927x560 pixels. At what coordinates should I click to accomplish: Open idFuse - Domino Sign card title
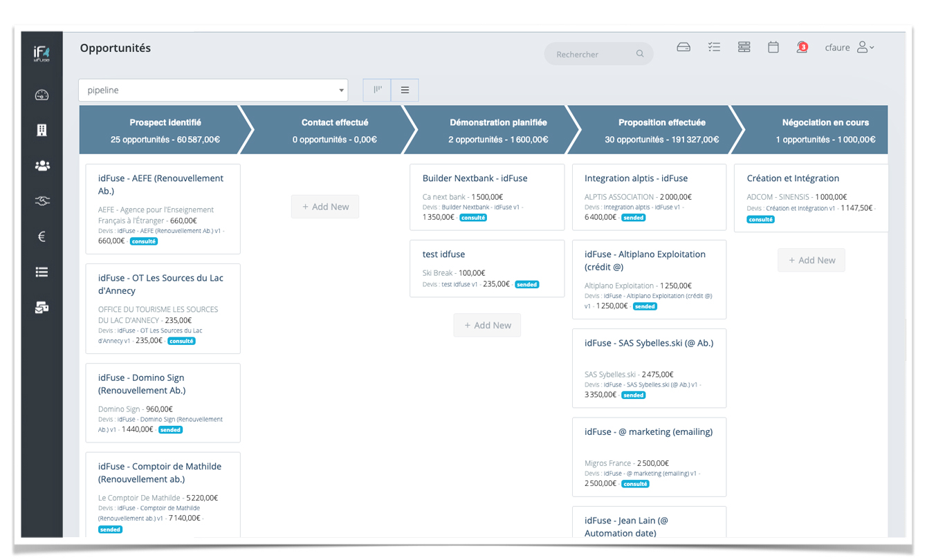(141, 384)
